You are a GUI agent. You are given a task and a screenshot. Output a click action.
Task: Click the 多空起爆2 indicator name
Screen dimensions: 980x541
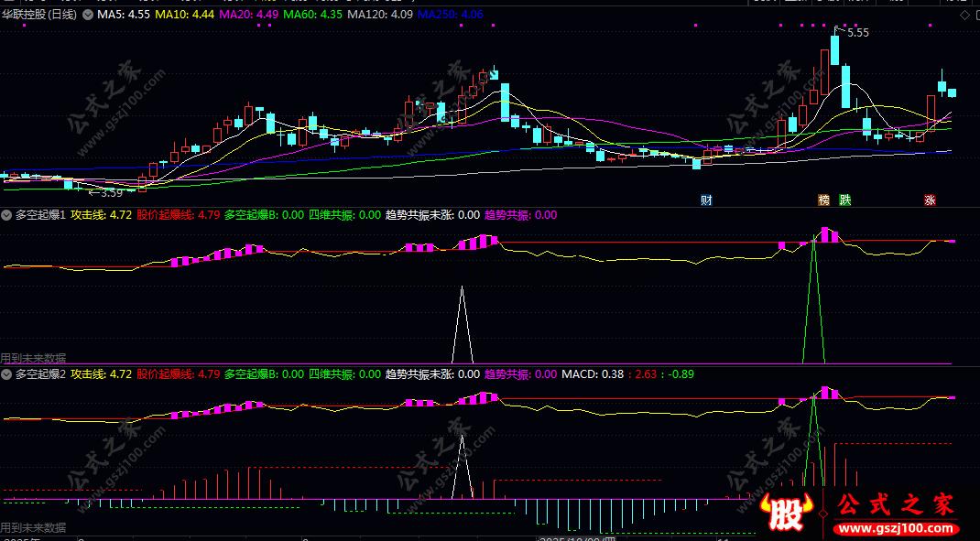point(40,374)
